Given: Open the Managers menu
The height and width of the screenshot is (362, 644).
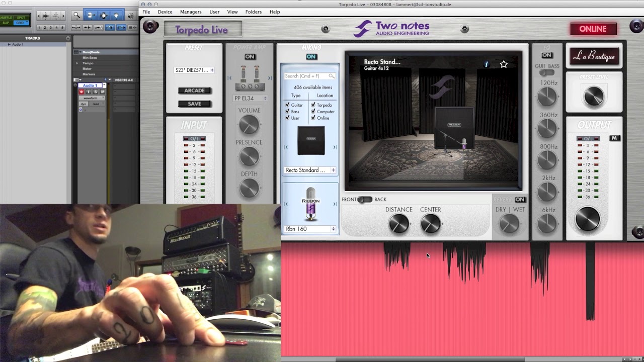Looking at the screenshot, I should 191,12.
